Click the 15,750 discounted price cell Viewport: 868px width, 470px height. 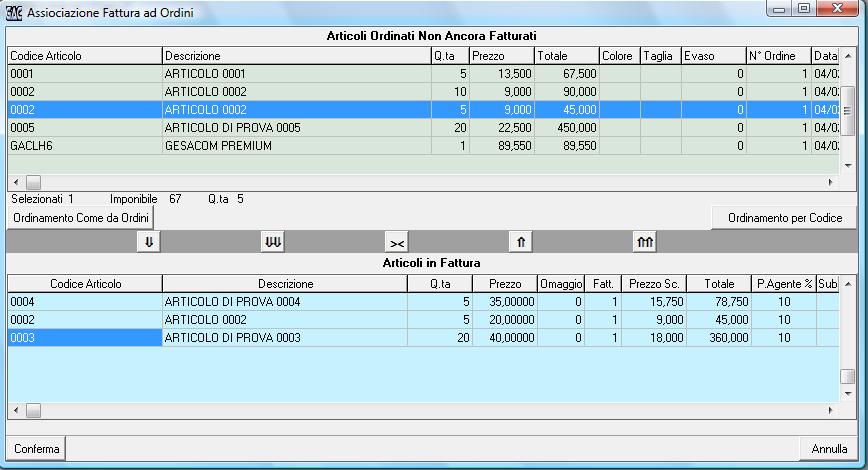(x=654, y=302)
